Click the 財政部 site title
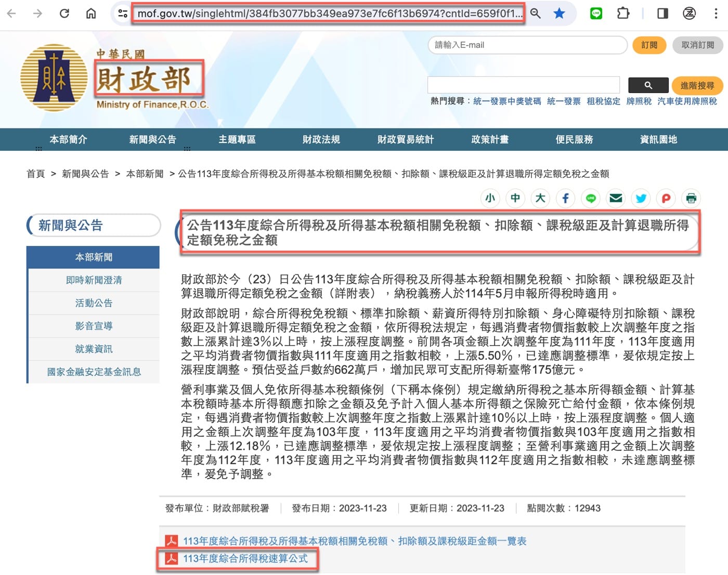The width and height of the screenshot is (728, 575). (144, 79)
